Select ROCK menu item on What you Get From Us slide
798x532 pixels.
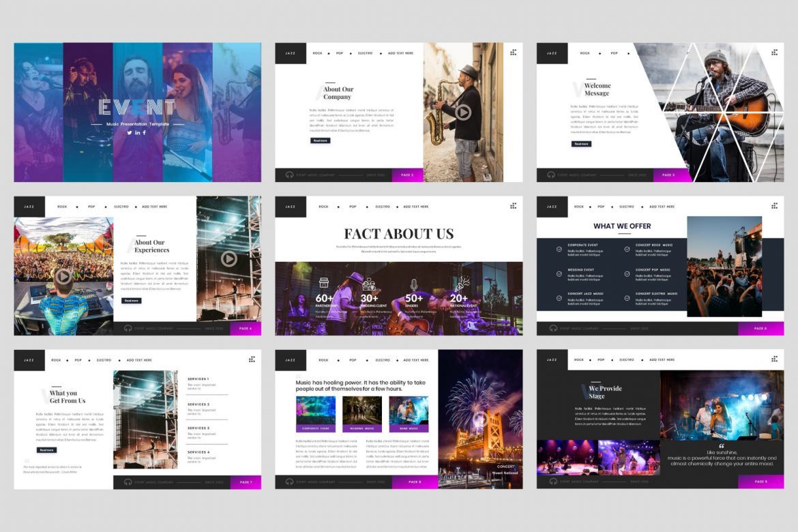(56, 360)
